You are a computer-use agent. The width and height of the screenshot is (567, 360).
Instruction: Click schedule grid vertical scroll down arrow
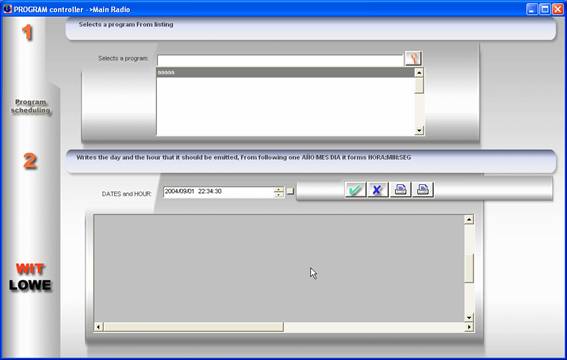pos(469,317)
